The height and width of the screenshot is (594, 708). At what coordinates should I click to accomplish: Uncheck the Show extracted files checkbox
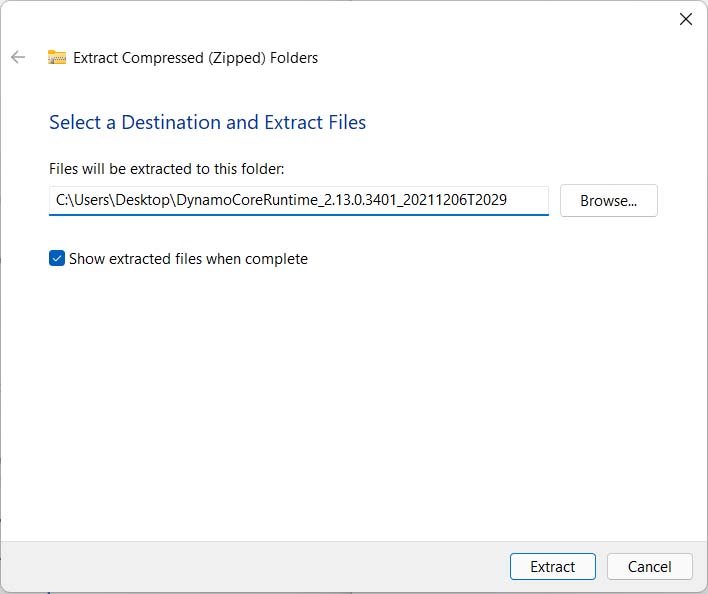click(57, 258)
